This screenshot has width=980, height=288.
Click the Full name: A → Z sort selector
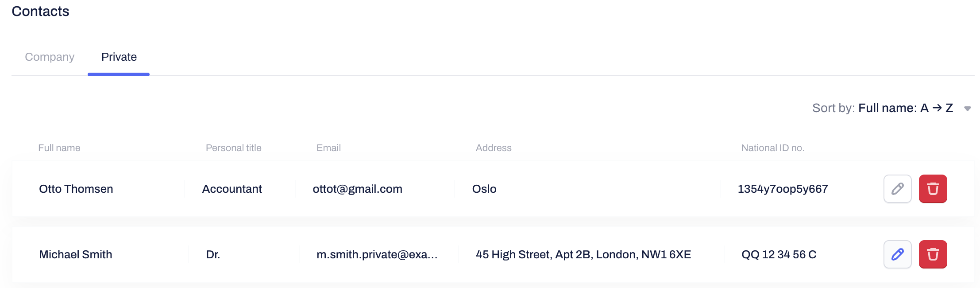pyautogui.click(x=905, y=108)
